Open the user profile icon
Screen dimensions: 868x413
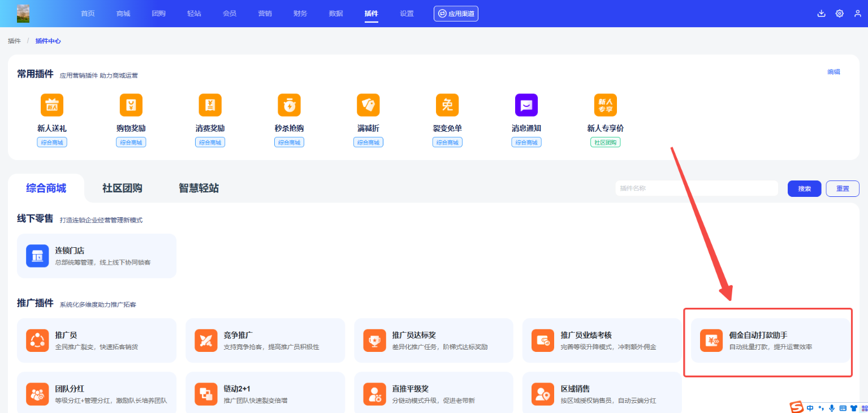tap(858, 14)
